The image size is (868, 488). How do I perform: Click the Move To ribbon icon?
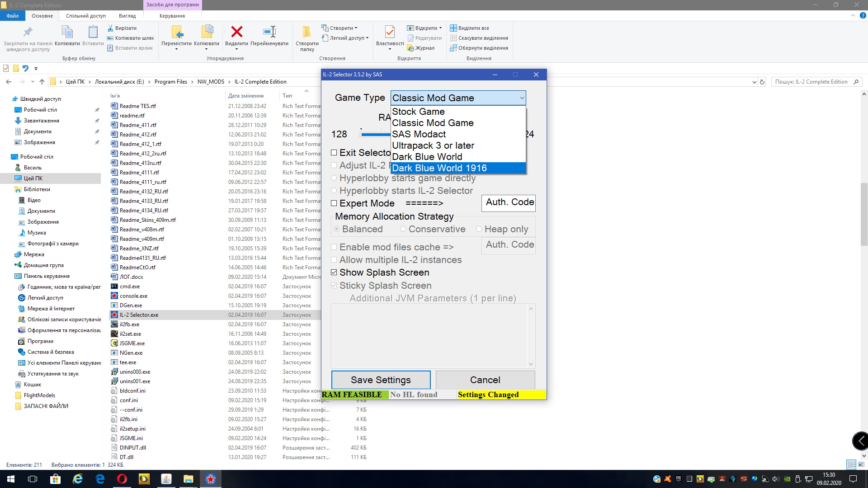coord(177,33)
